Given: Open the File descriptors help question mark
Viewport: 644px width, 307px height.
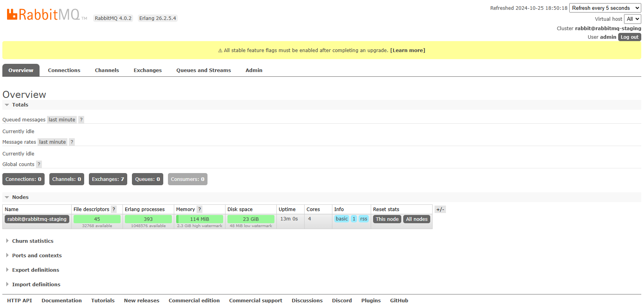Looking at the screenshot, I should point(114,209).
